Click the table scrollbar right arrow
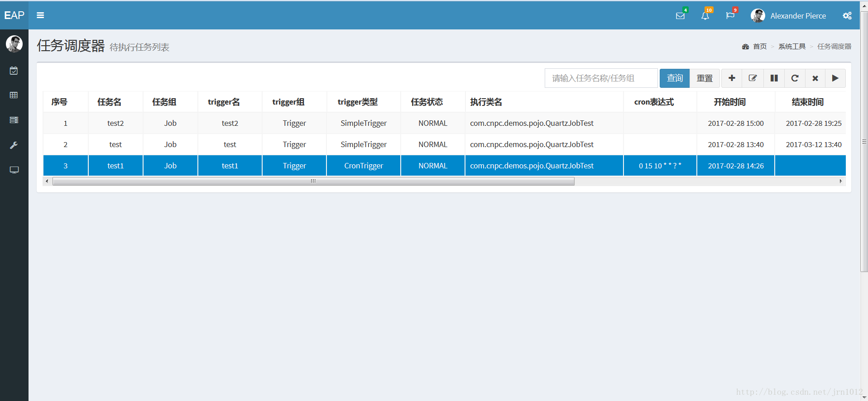Image resolution: width=868 pixels, height=401 pixels. click(841, 181)
